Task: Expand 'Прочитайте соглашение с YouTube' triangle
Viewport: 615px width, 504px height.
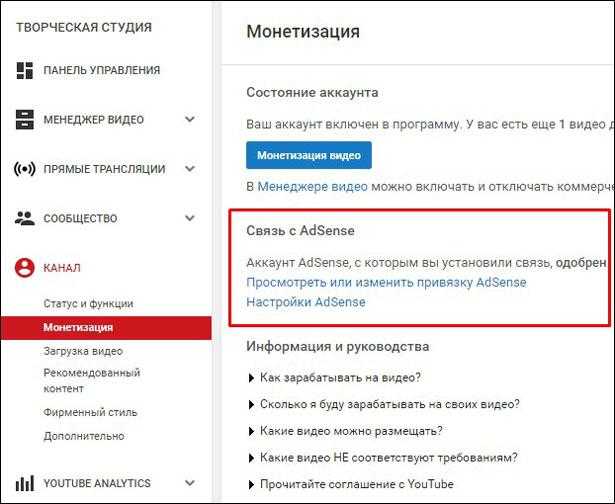Action: (x=251, y=485)
